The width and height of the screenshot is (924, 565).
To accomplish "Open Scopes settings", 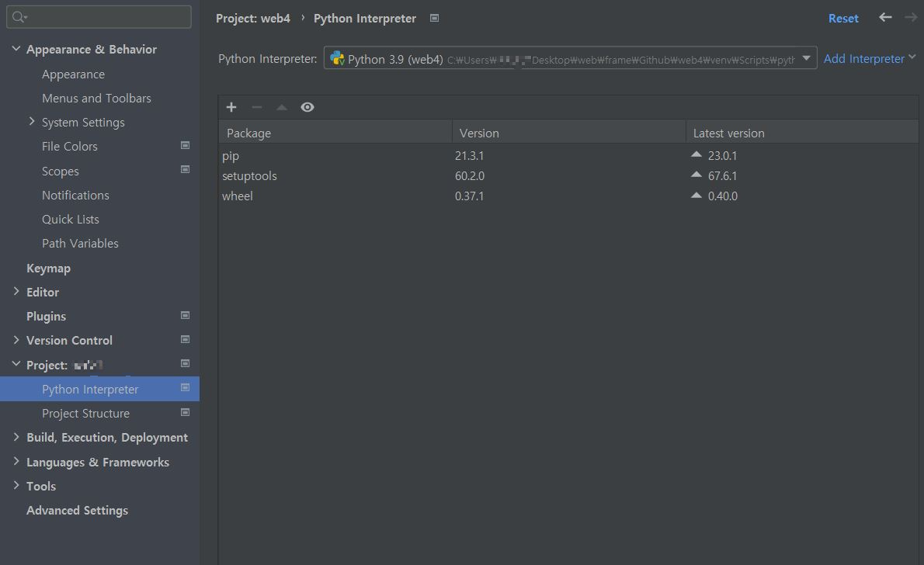I will point(60,171).
